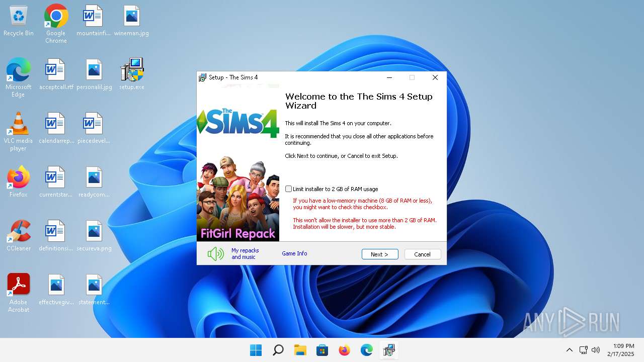Click the FitGirl Repack banner text
The image size is (644, 362).
238,234
